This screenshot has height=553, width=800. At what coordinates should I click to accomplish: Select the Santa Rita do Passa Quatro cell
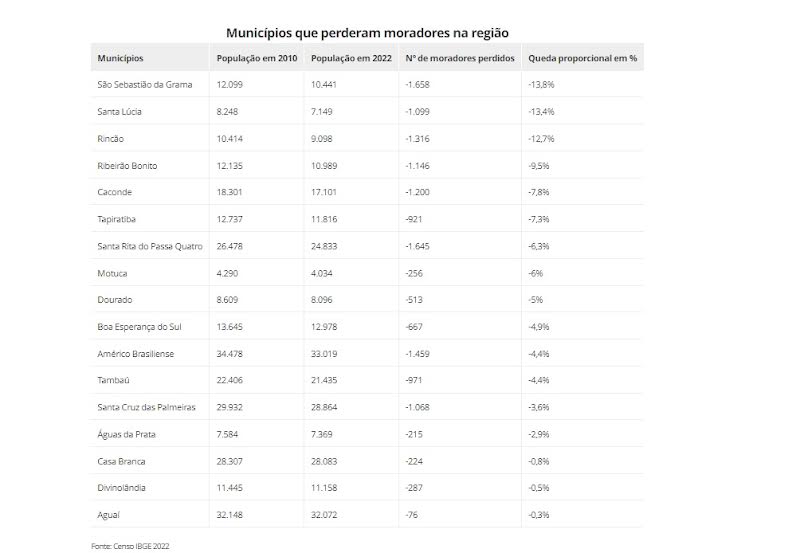150,246
